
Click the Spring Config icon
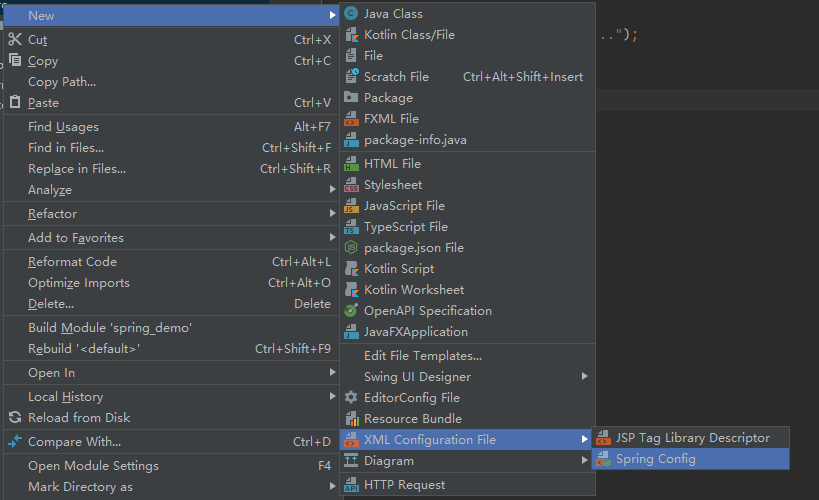point(603,459)
